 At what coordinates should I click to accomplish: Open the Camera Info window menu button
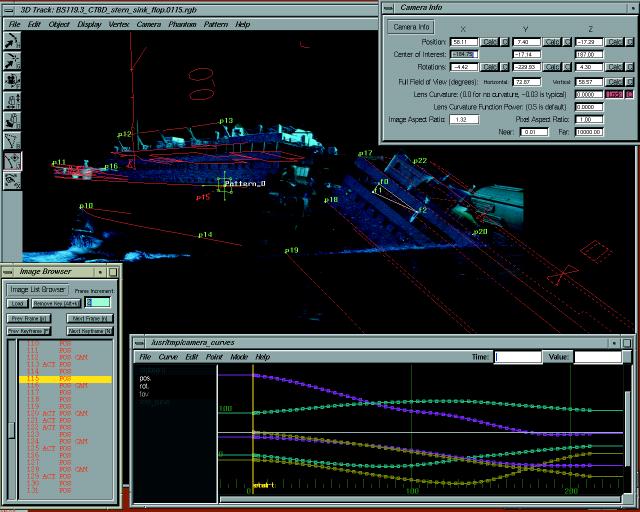[389, 7]
